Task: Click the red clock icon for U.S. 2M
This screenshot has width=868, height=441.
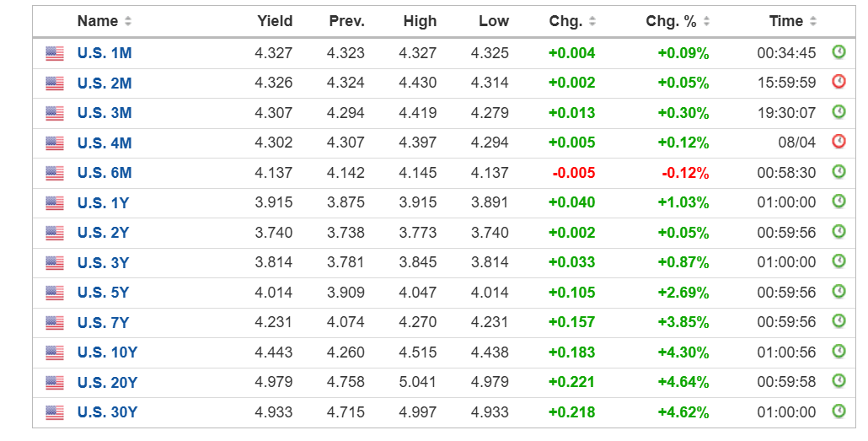Action: point(839,82)
